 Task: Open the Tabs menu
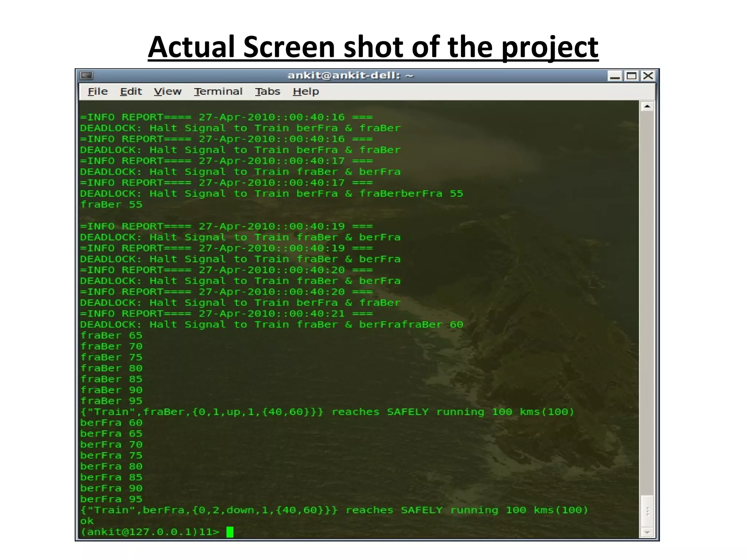point(267,92)
